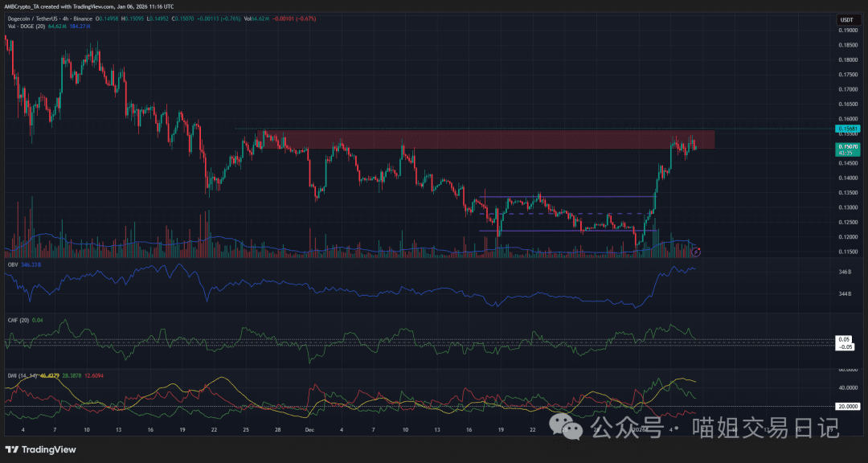Click the 0.14500 price axis label
This screenshot has height=463, width=868.
coord(847,163)
